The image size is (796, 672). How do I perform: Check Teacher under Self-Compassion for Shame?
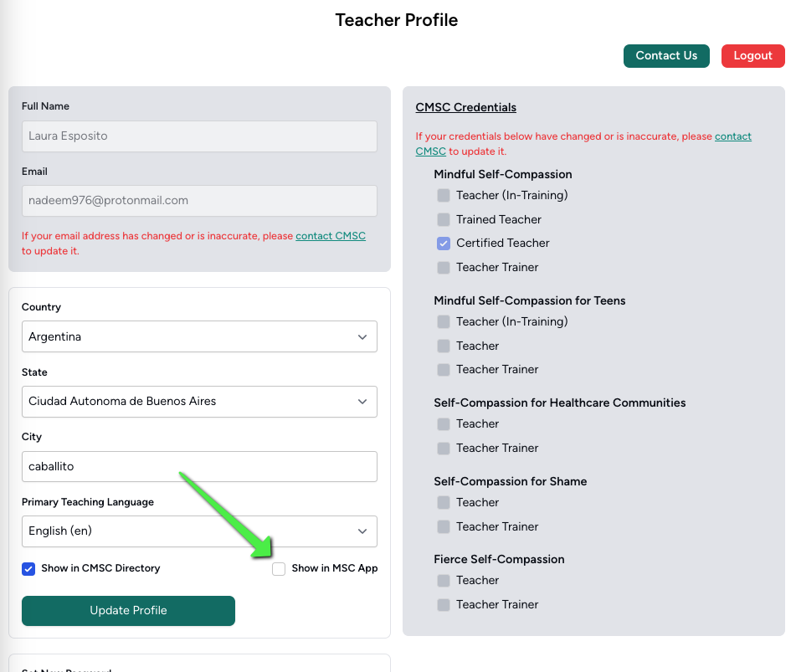click(x=444, y=502)
